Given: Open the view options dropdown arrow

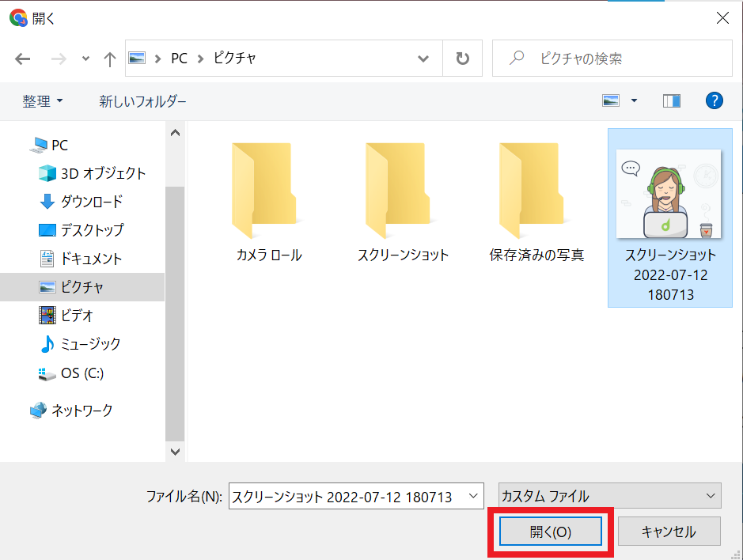Looking at the screenshot, I should [634, 100].
